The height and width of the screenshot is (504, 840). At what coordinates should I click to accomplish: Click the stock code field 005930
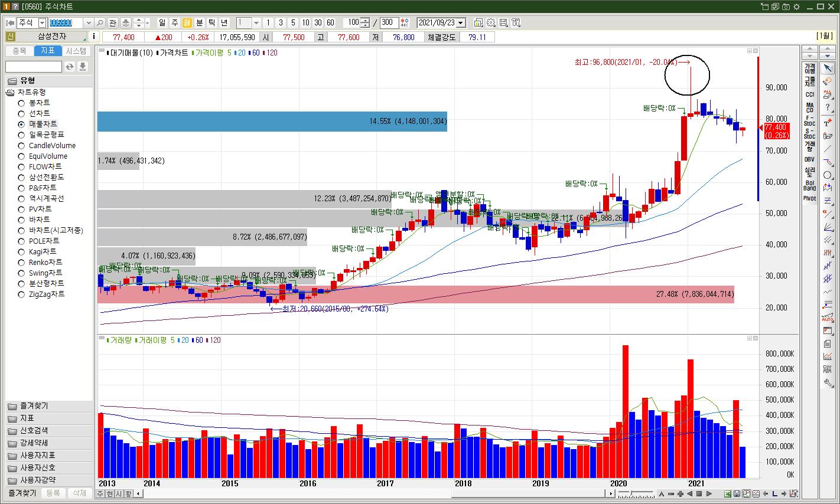click(x=66, y=23)
